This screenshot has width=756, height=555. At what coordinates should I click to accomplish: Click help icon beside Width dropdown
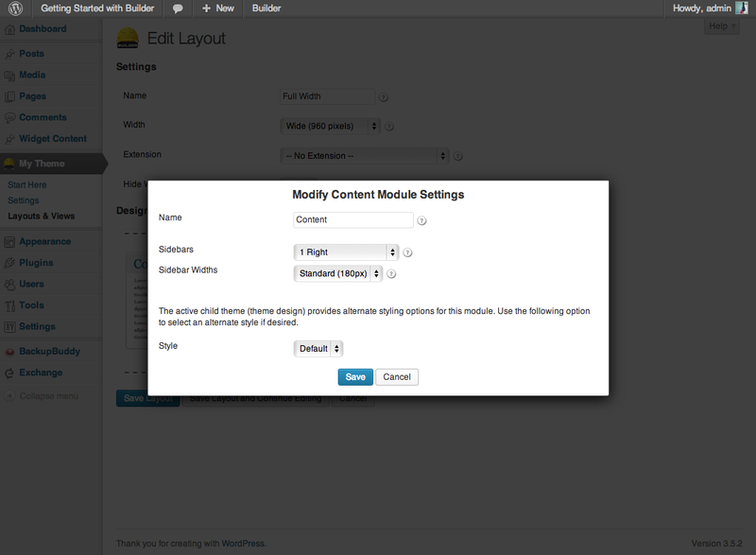coord(389,127)
